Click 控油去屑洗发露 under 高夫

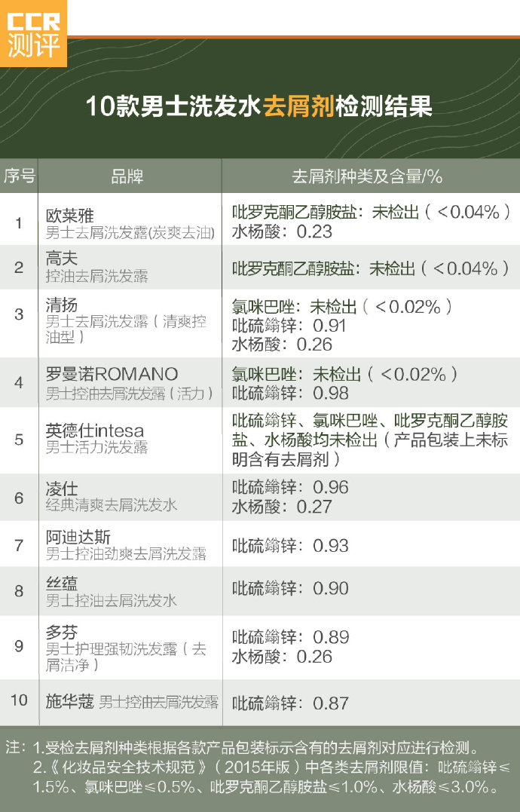(96, 276)
